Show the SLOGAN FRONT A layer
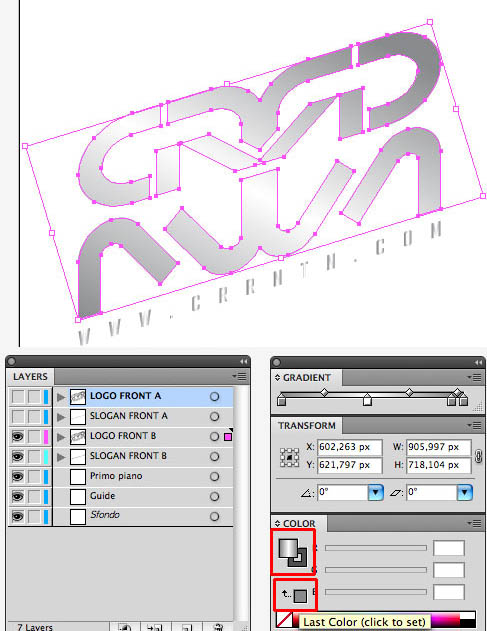Image resolution: width=487 pixels, height=631 pixels. 18,417
